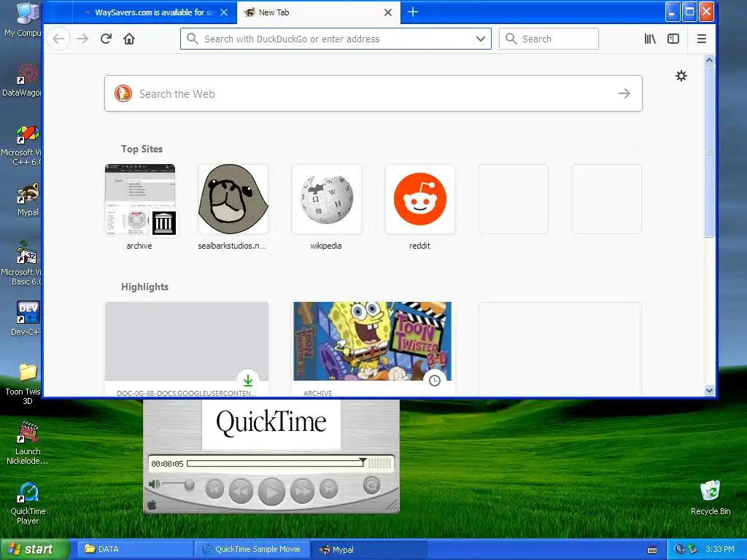Image resolution: width=747 pixels, height=560 pixels.
Task: Click the taskbar clock showing 3:33 PM
Action: click(x=719, y=549)
